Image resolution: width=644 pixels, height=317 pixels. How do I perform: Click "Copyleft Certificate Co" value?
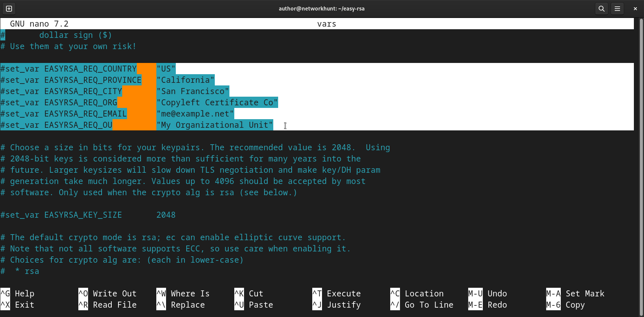point(217,103)
